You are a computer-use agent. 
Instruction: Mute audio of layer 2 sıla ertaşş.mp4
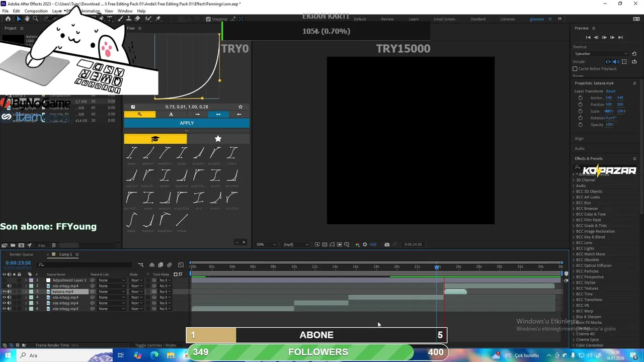pyautogui.click(x=9, y=286)
